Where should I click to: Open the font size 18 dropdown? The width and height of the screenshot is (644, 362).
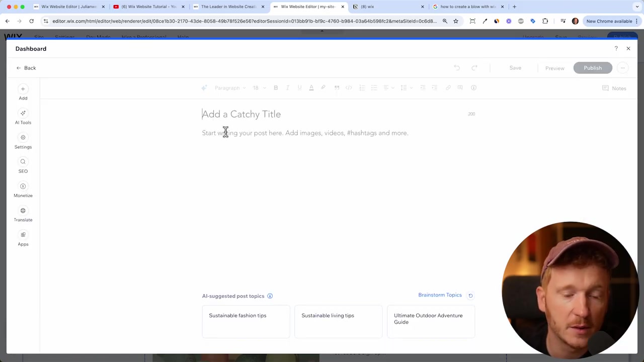259,88
